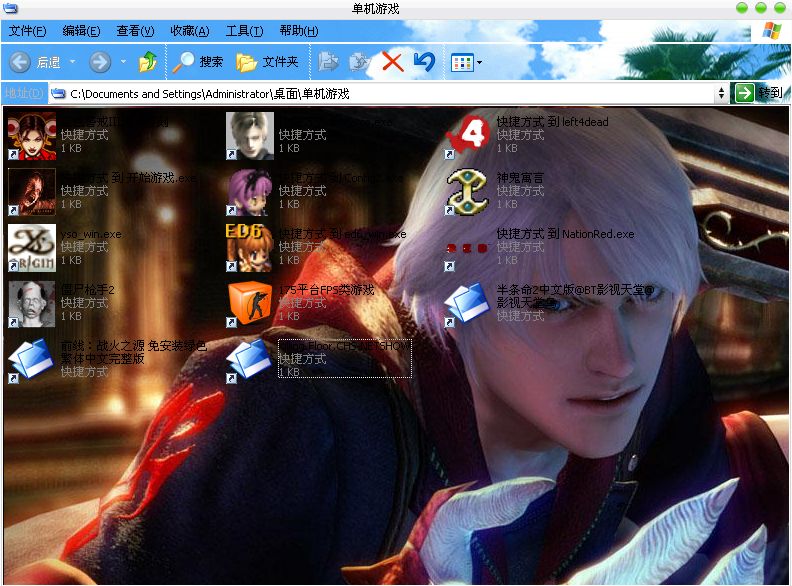Image resolution: width=792 pixels, height=586 pixels.
Task: Click the 快捷方式 到 left4dead file name
Action: click(552, 122)
